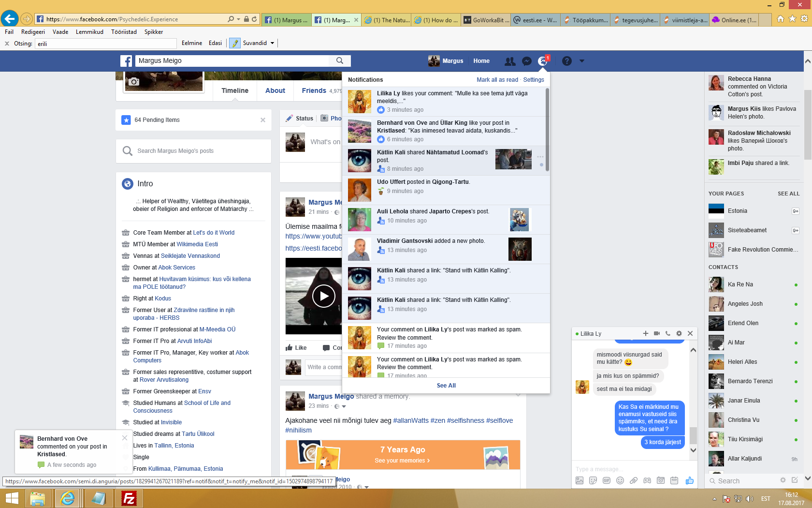Expand the account menu dropdown arrow

tap(582, 61)
